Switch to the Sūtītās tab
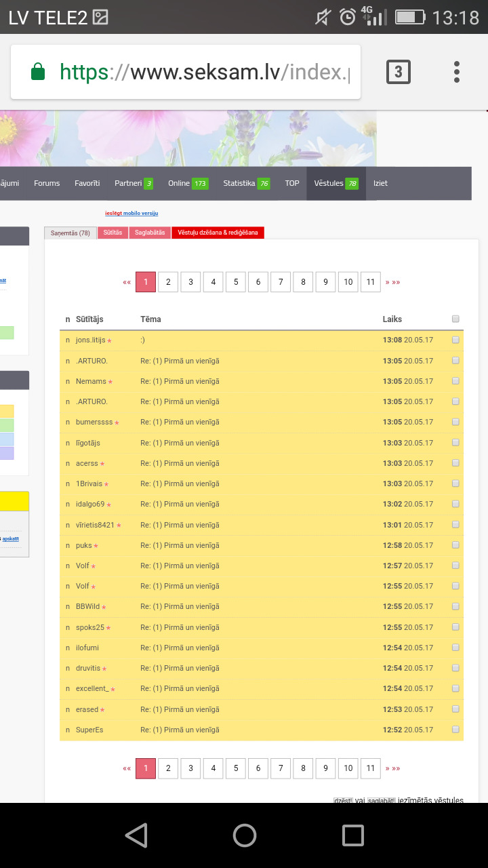The height and width of the screenshot is (868, 488). [x=113, y=233]
